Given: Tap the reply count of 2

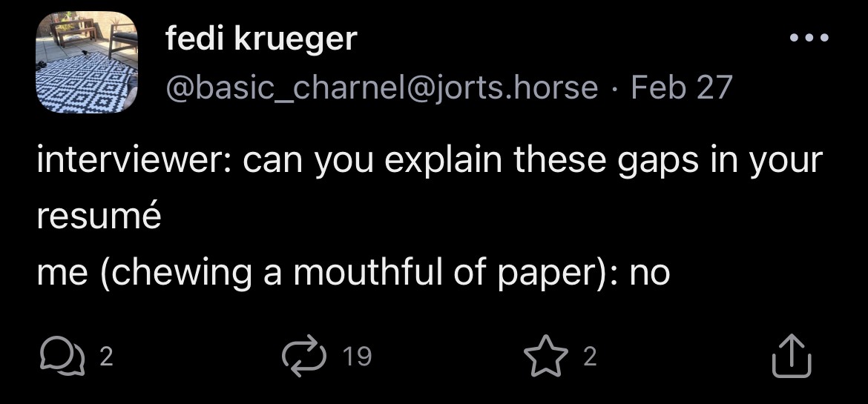Looking at the screenshot, I should 106,357.
